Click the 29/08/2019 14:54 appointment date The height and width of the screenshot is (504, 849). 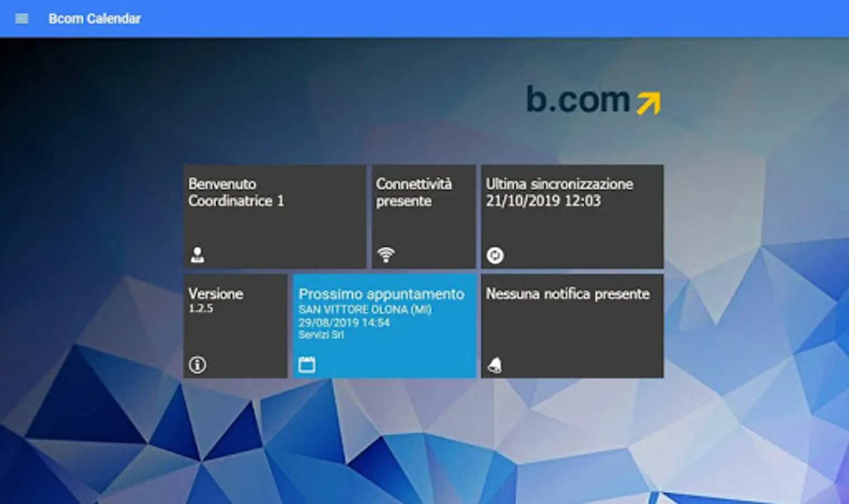344,323
